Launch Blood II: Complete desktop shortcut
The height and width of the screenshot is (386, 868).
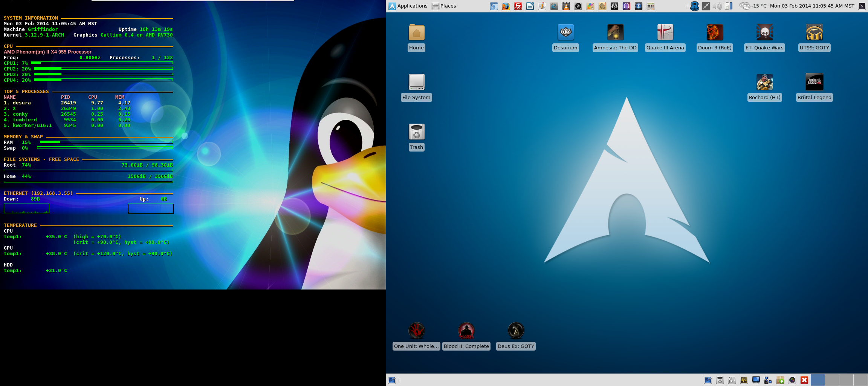pos(466,336)
